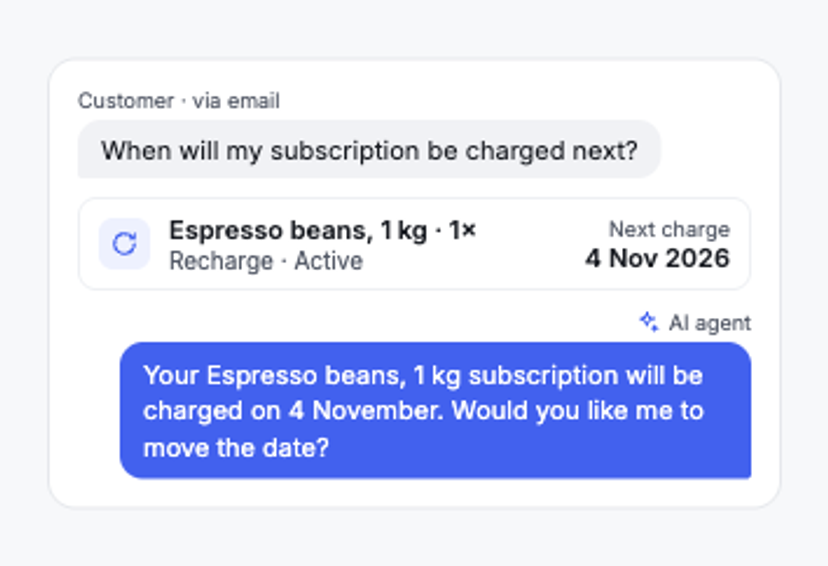828x566 pixels.
Task: Click "move the date?" in the AI reply
Action: 236,448
